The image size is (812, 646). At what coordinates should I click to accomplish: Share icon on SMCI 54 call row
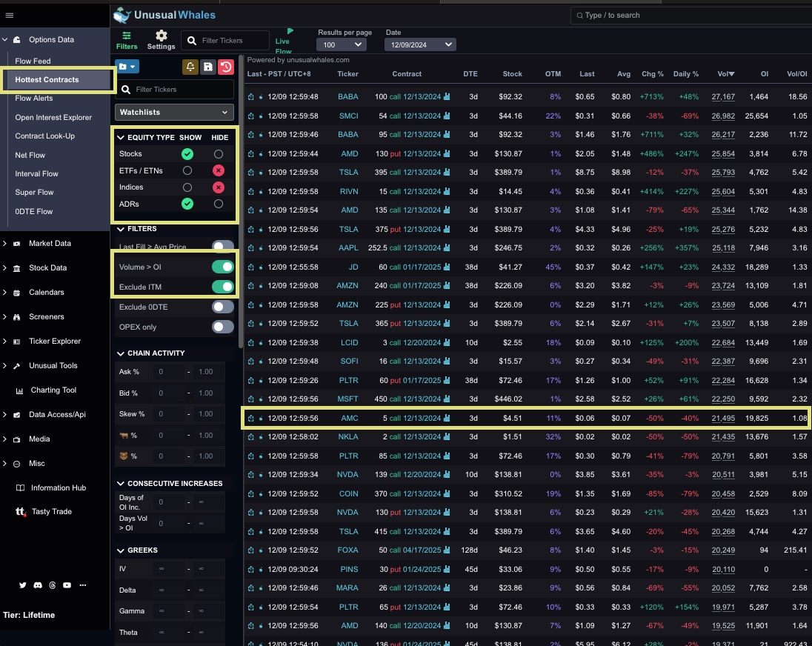pyautogui.click(x=250, y=116)
